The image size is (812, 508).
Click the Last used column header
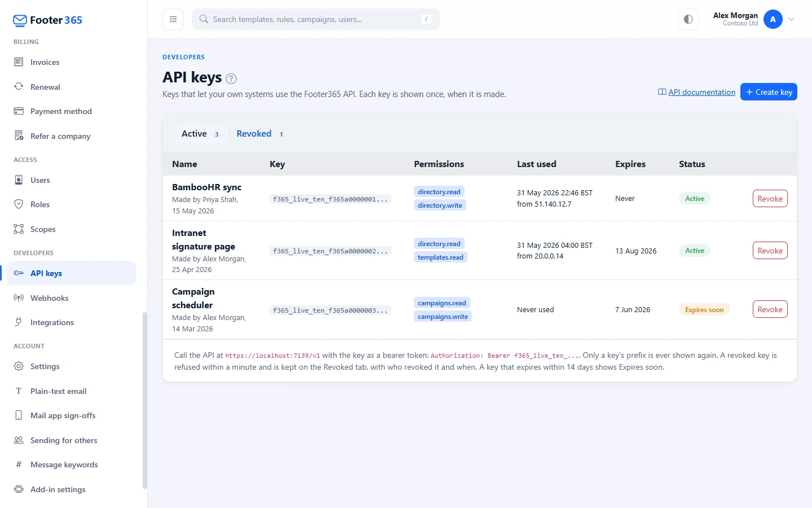point(537,164)
